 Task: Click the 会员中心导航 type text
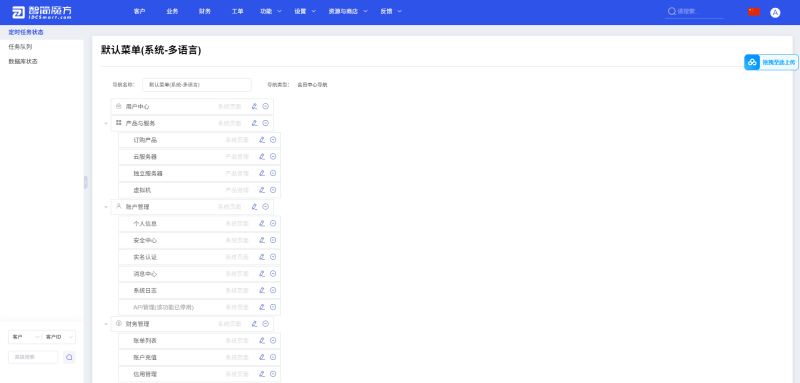pyautogui.click(x=312, y=85)
